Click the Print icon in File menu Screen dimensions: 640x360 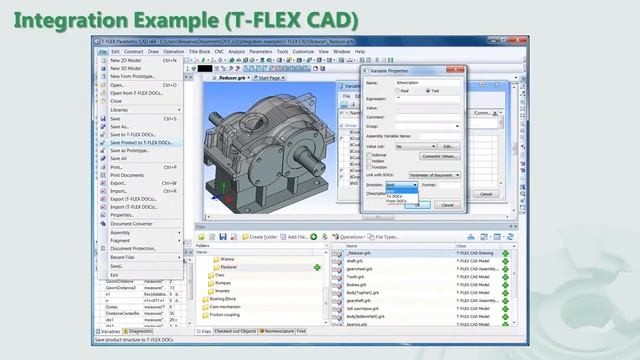pyautogui.click(x=103, y=167)
